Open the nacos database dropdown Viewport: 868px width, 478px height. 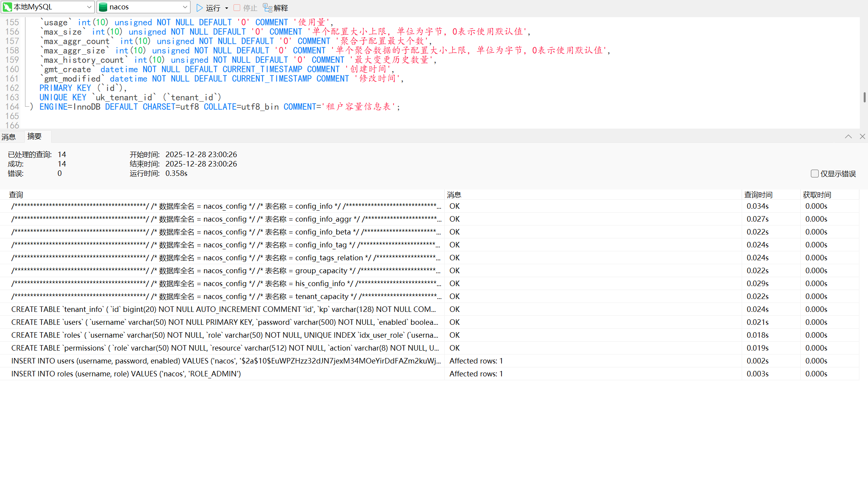coord(185,7)
